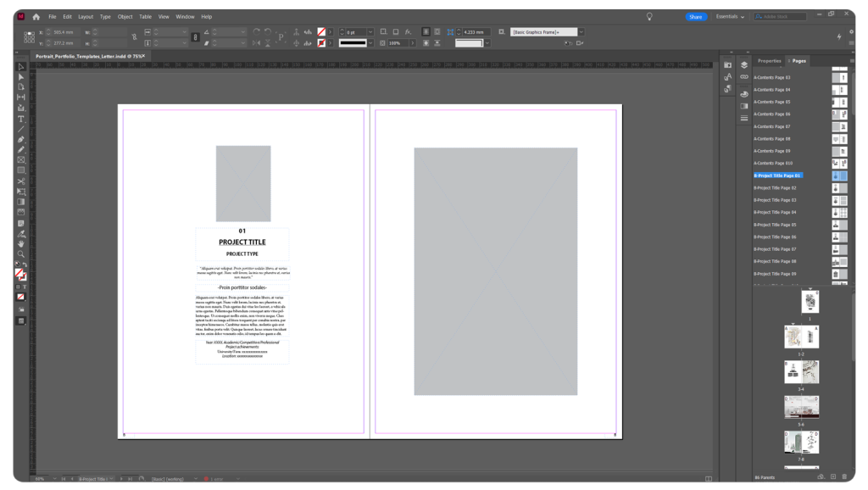Click the Share button

(695, 17)
